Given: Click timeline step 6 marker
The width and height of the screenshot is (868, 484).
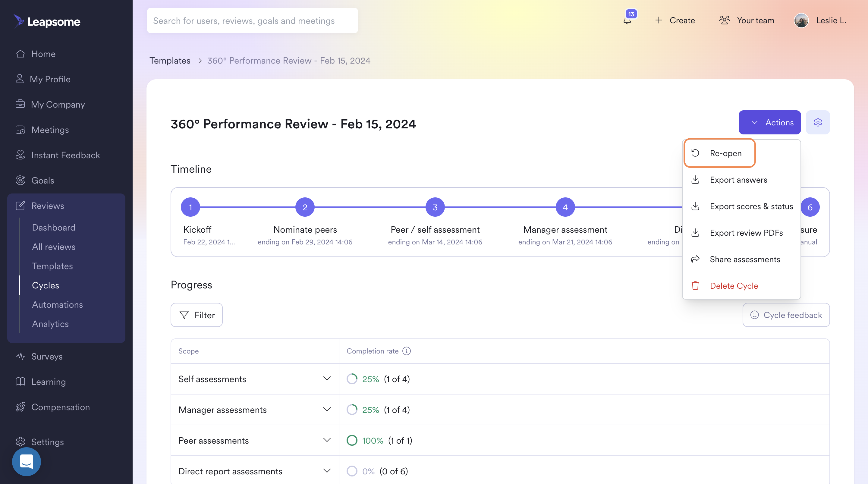Looking at the screenshot, I should click(x=810, y=207).
